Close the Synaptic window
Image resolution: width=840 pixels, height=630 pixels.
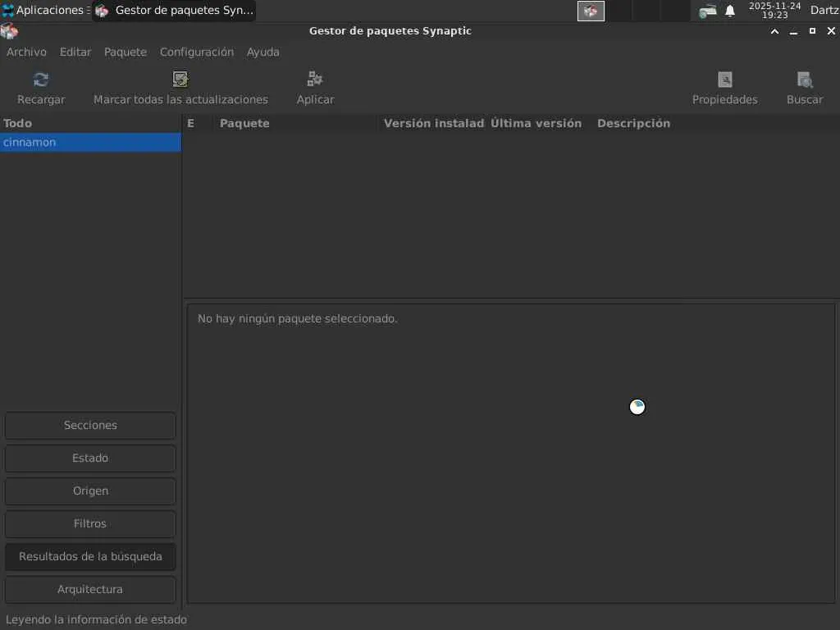pyautogui.click(x=831, y=31)
